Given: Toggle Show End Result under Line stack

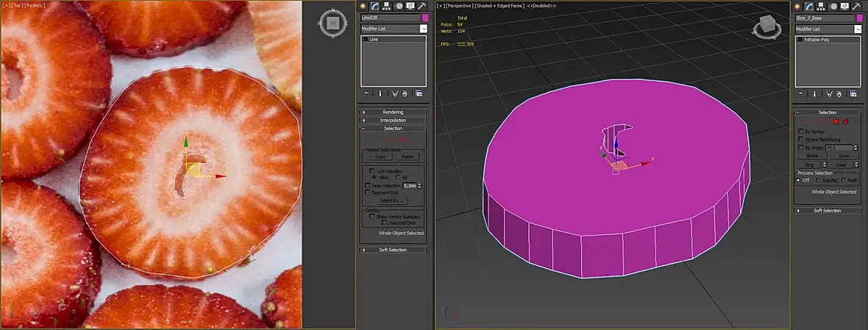Looking at the screenshot, I should (x=380, y=93).
